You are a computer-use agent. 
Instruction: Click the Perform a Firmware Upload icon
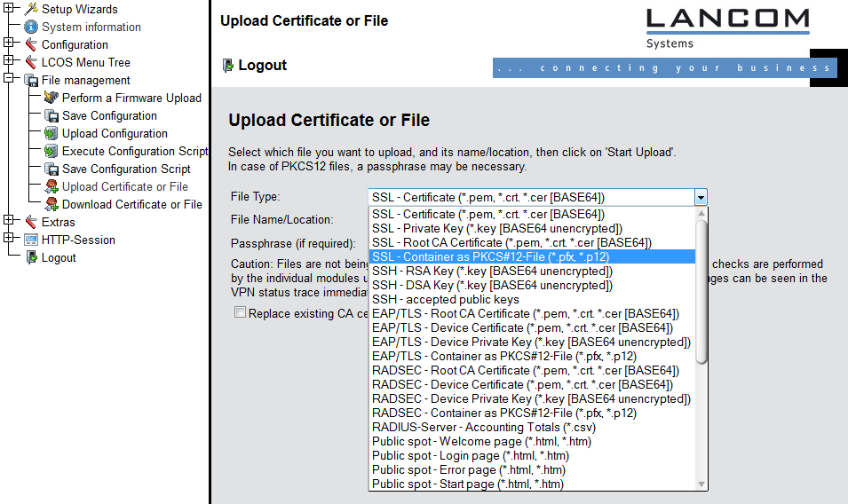(x=51, y=98)
